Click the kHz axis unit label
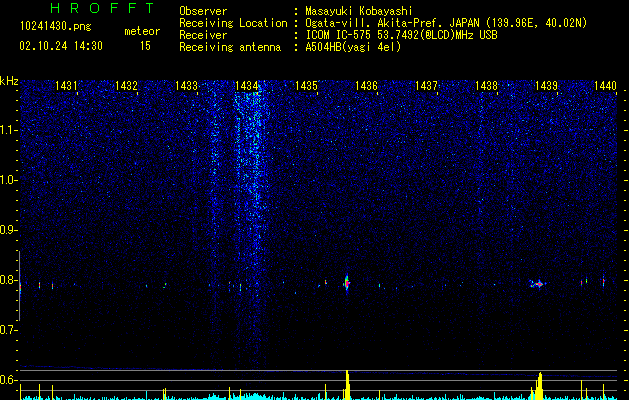 [9, 81]
